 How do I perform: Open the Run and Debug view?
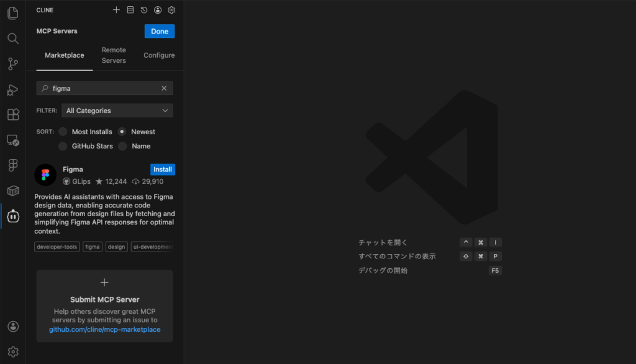(12, 89)
